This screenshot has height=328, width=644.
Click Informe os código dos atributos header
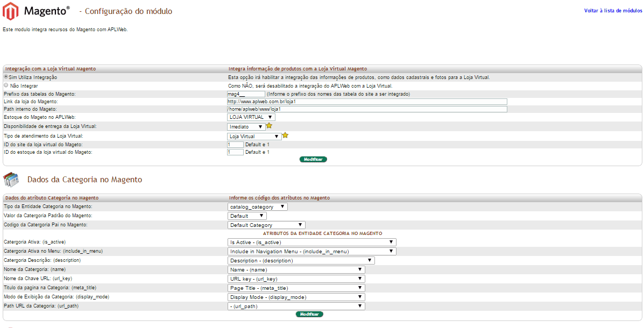click(279, 198)
